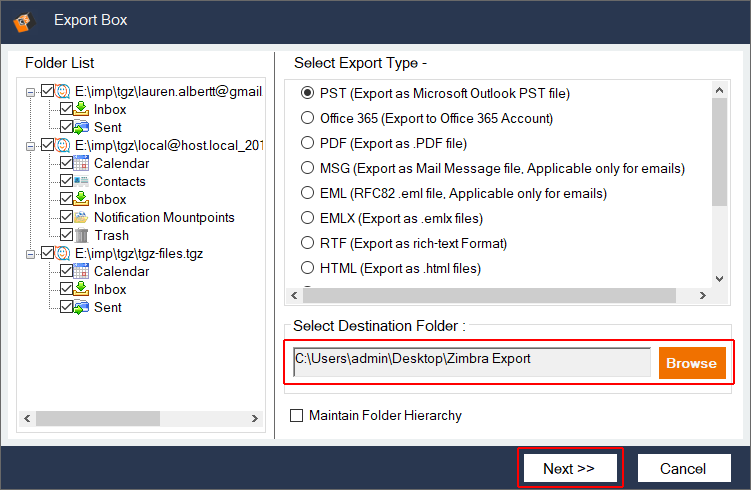Viewport: 751px width, 490px height.
Task: Choose Office 365 export radio button
Action: [x=308, y=118]
